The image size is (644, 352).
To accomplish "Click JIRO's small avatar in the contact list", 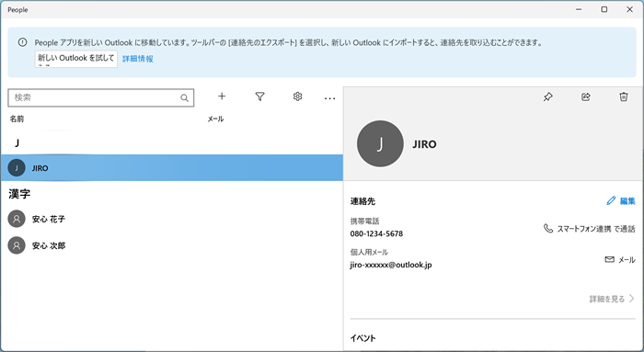I will point(17,168).
